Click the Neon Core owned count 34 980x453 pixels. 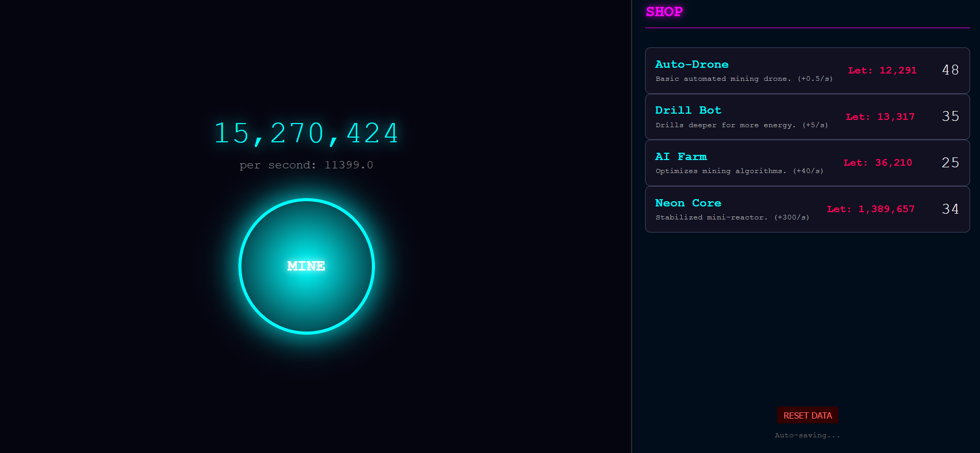click(950, 209)
